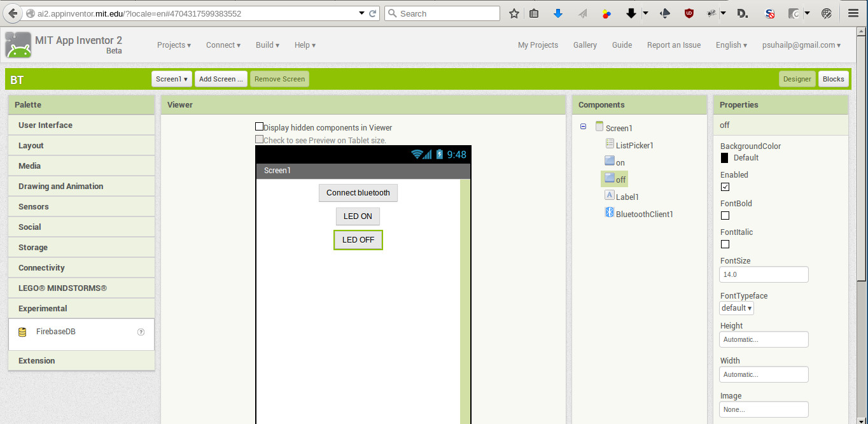Click the FirebaseDB database icon
Viewport: 868px width, 424px height.
(x=22, y=332)
